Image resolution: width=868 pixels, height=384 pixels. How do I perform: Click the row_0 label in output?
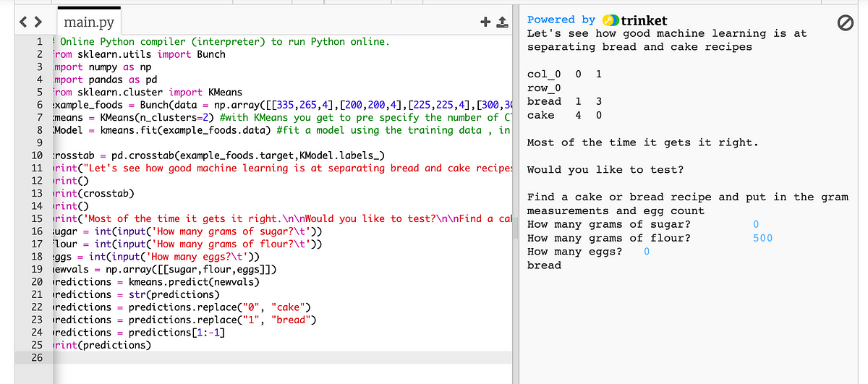(x=544, y=88)
